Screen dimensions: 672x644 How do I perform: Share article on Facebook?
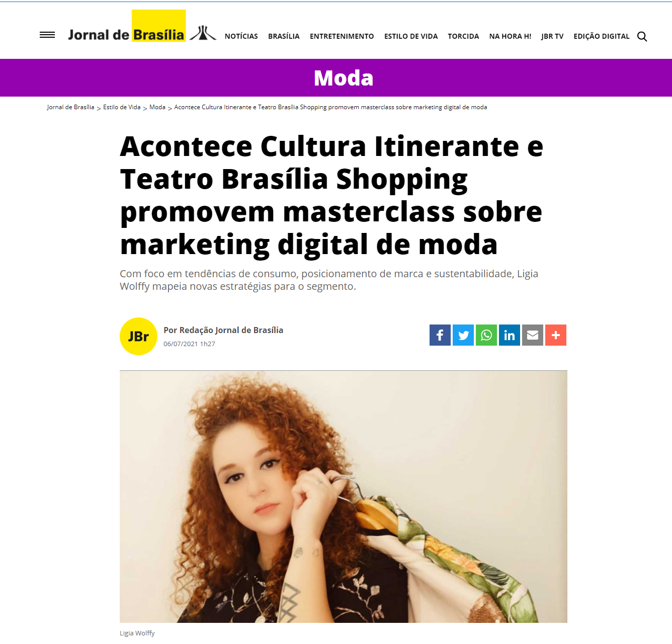click(440, 335)
